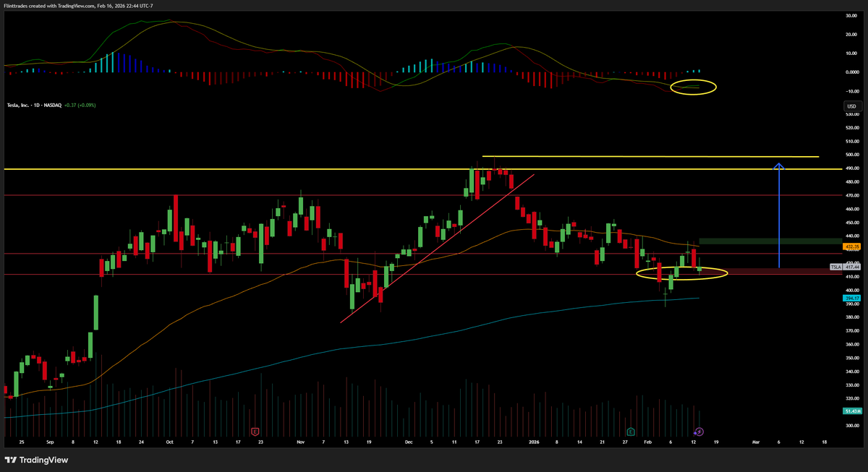This screenshot has width=868, height=472.
Task: Click the 350.00 price axis label
Action: (x=851, y=358)
